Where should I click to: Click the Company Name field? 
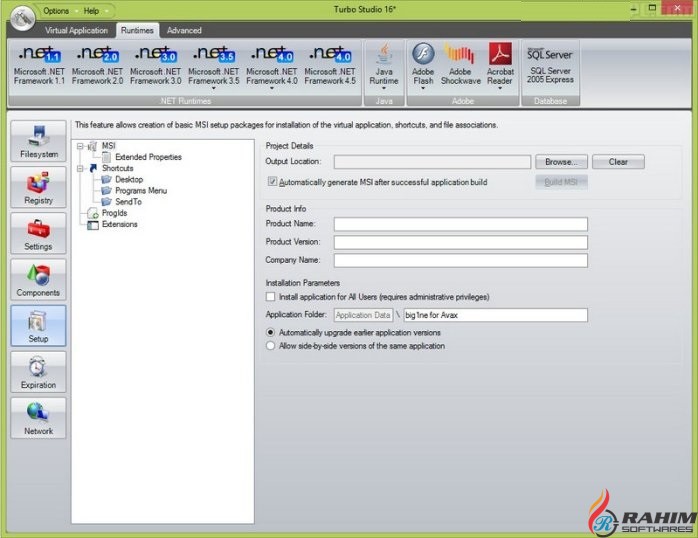pyautogui.click(x=461, y=260)
